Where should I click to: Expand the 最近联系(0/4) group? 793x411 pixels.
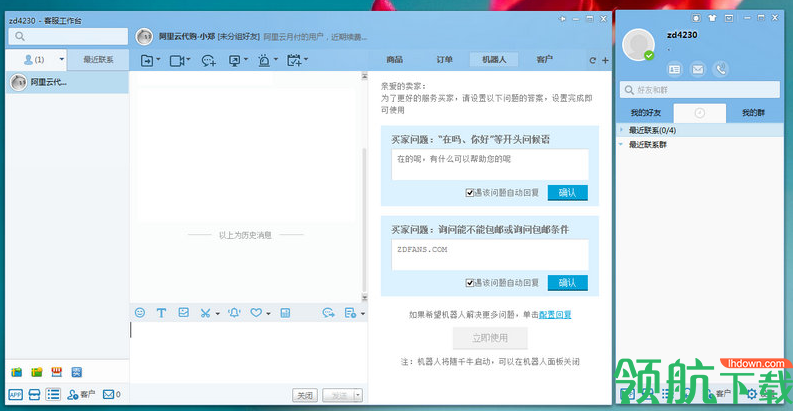coord(622,130)
